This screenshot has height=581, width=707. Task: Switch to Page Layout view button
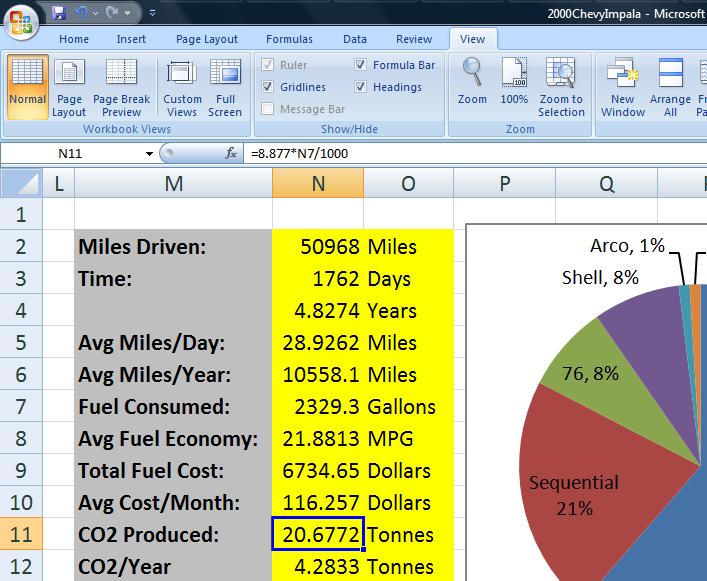click(x=69, y=87)
